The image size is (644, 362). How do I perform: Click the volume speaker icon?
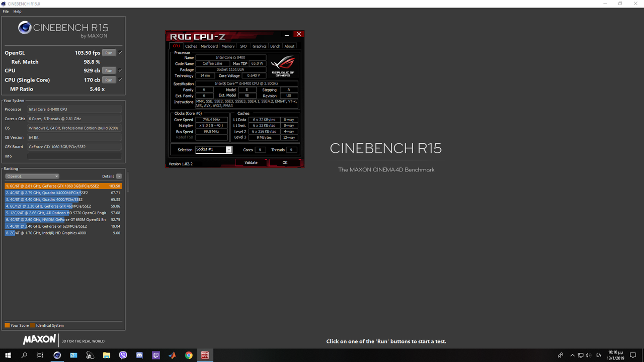point(589,355)
